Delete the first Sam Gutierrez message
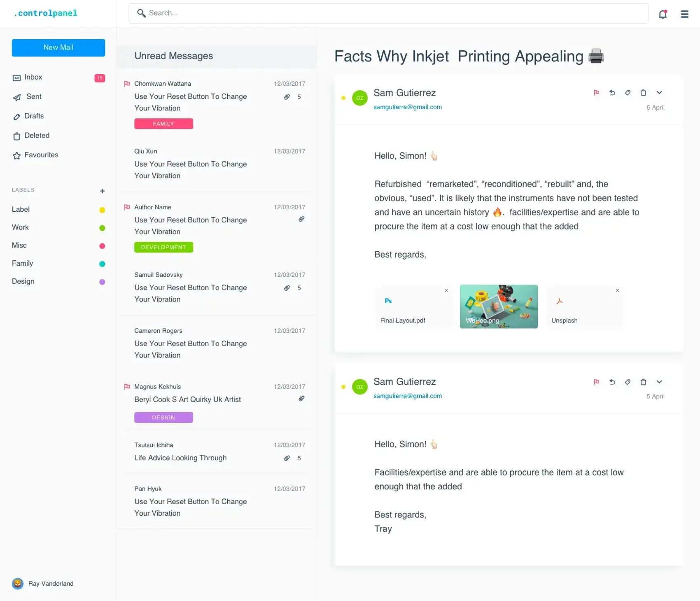The image size is (700, 601). 643,93
